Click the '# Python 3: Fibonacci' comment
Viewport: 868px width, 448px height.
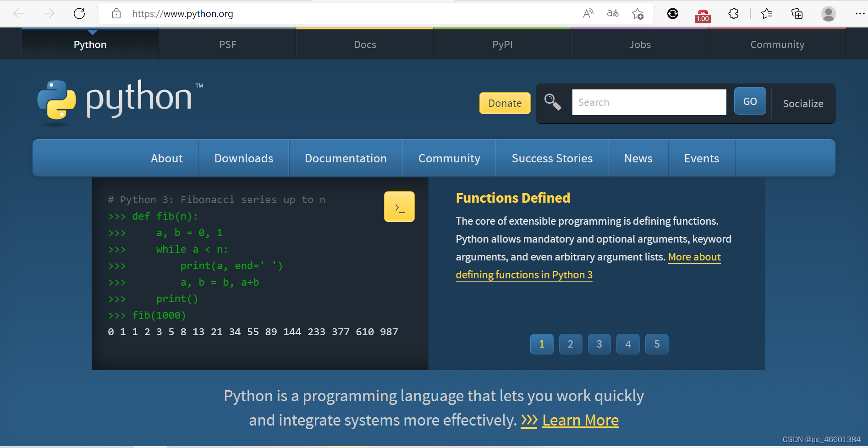click(x=217, y=200)
